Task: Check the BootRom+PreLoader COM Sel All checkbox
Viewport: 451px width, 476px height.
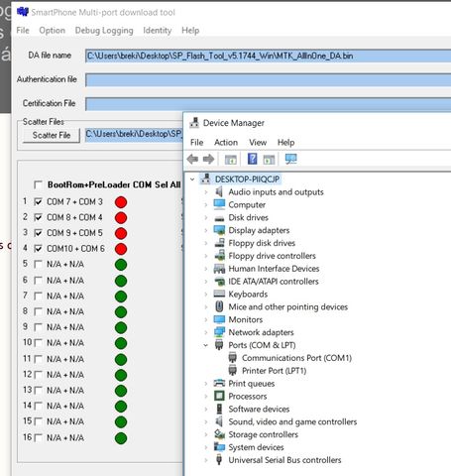Action: tap(38, 184)
